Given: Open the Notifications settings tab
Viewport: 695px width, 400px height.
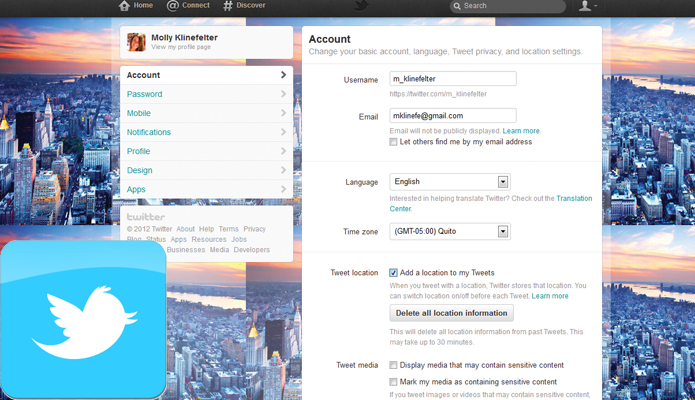Looking at the screenshot, I should click(207, 132).
